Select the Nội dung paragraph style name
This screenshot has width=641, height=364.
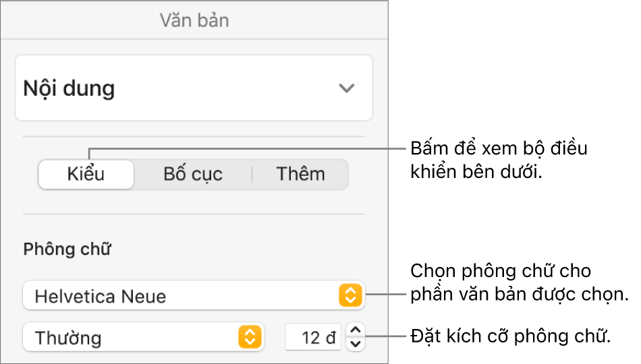coord(69,88)
